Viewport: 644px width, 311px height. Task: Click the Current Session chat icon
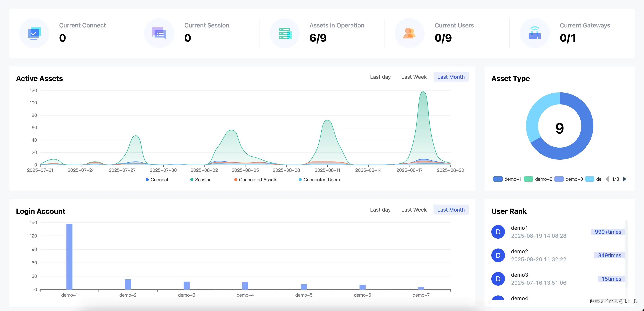(159, 33)
